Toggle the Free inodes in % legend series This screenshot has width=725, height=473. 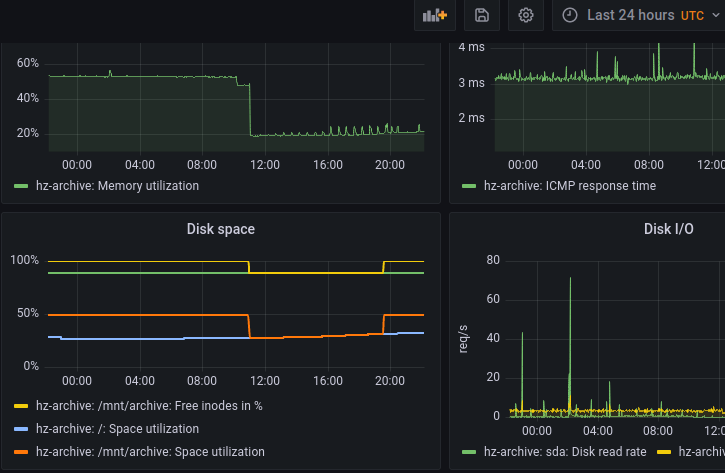coord(149,406)
